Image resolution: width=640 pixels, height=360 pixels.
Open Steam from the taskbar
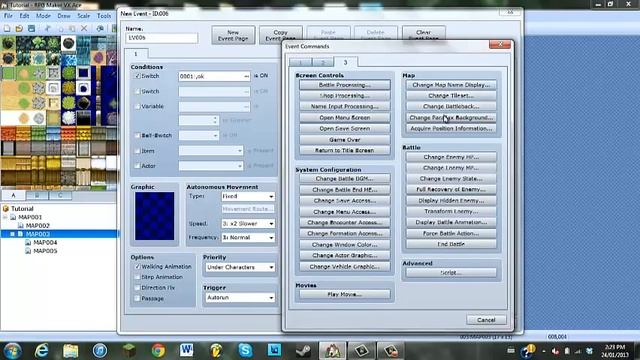point(303,350)
